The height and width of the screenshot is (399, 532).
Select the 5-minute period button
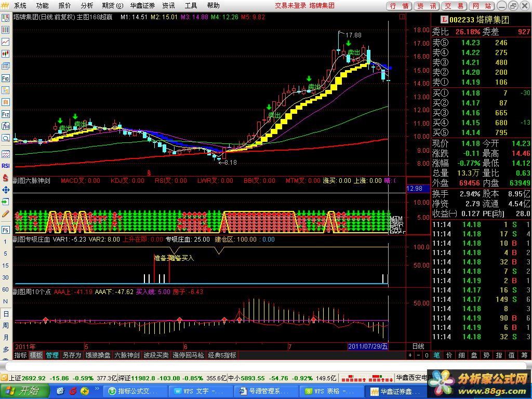point(5,254)
